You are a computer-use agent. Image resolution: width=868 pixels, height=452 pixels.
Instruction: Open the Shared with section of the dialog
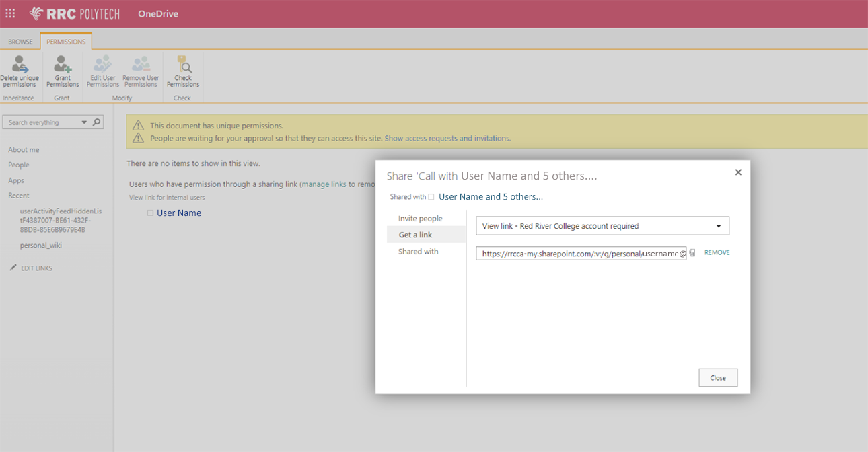pos(419,251)
